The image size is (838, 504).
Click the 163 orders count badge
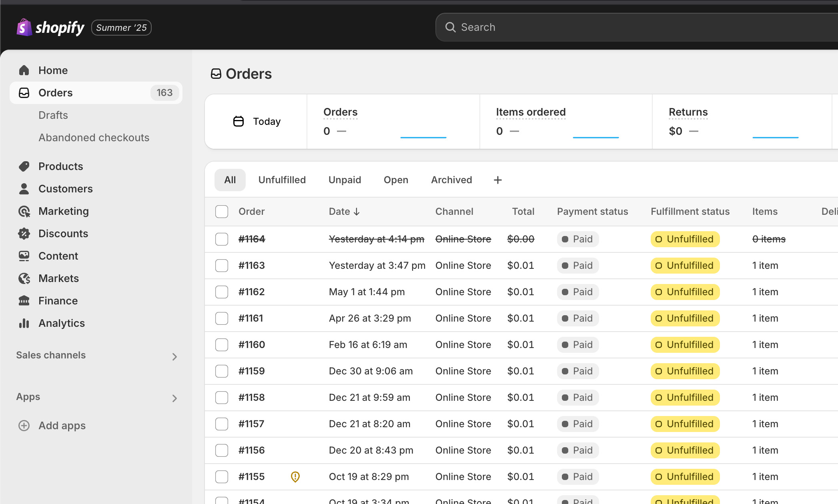(x=164, y=93)
